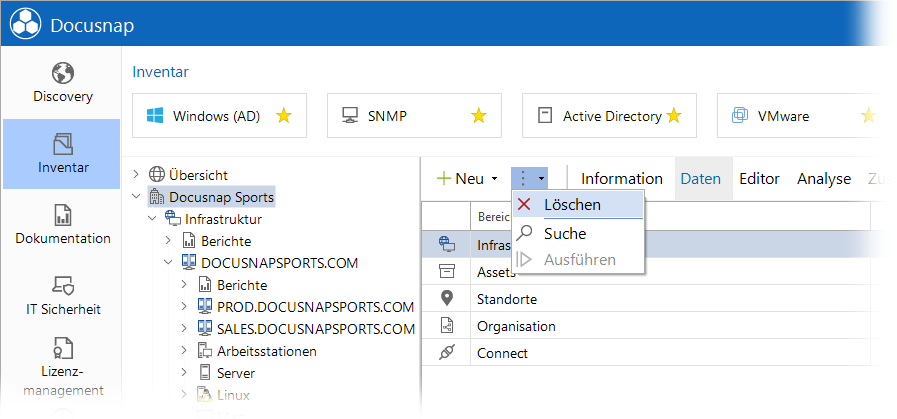Toggle favorite star on SNMP tile
897x419 pixels.
[478, 116]
